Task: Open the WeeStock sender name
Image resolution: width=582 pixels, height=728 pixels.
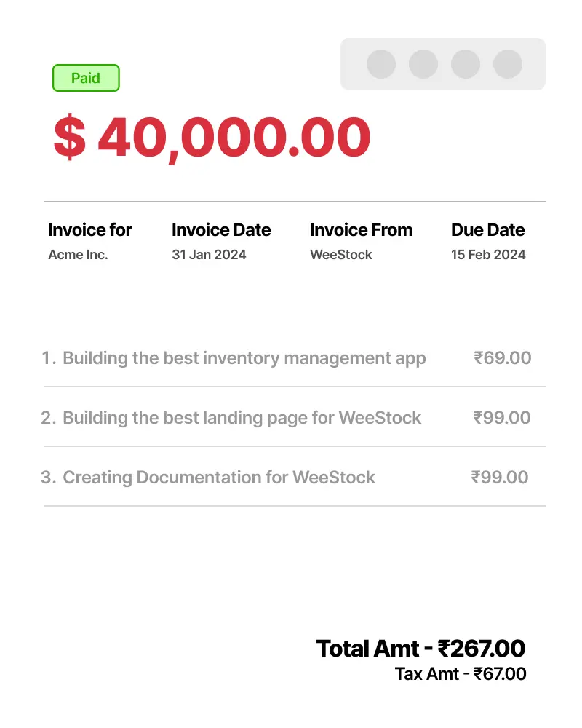Action: pos(341,255)
